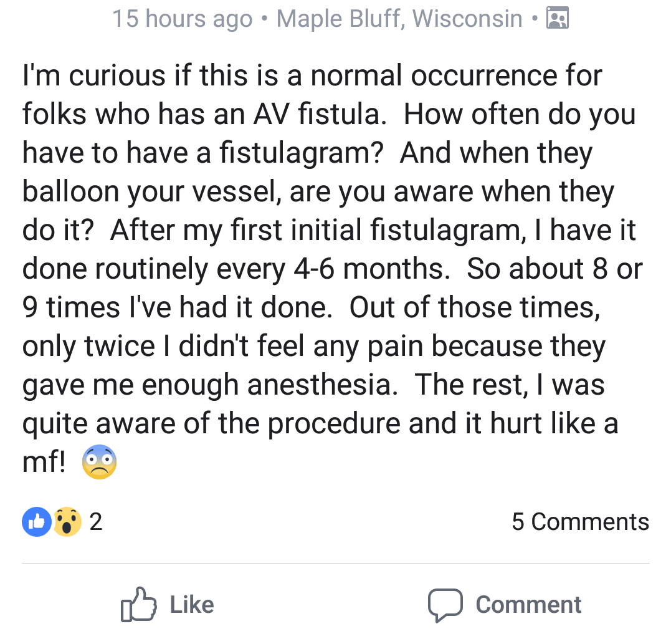Viewport: 671px width, 644px height.
Task: Open the Maple Bluff, Wisconsin location link
Action: [x=399, y=19]
